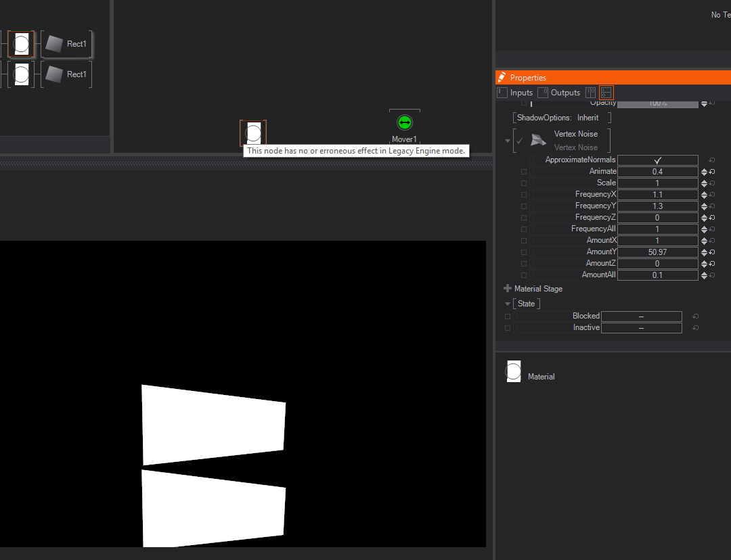Click the AmountAll value field
Viewport: 731px width, 560px height.
click(x=657, y=275)
